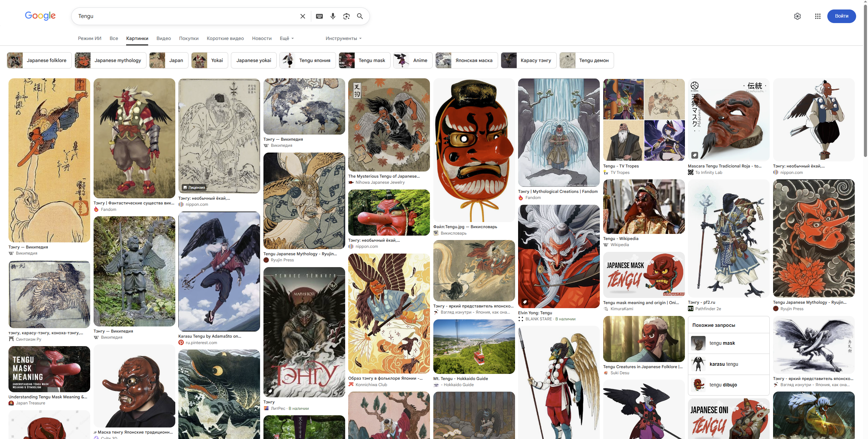Viewport: 868px width, 439px height.
Task: Filter by Japanese folklore chip
Action: click(39, 60)
